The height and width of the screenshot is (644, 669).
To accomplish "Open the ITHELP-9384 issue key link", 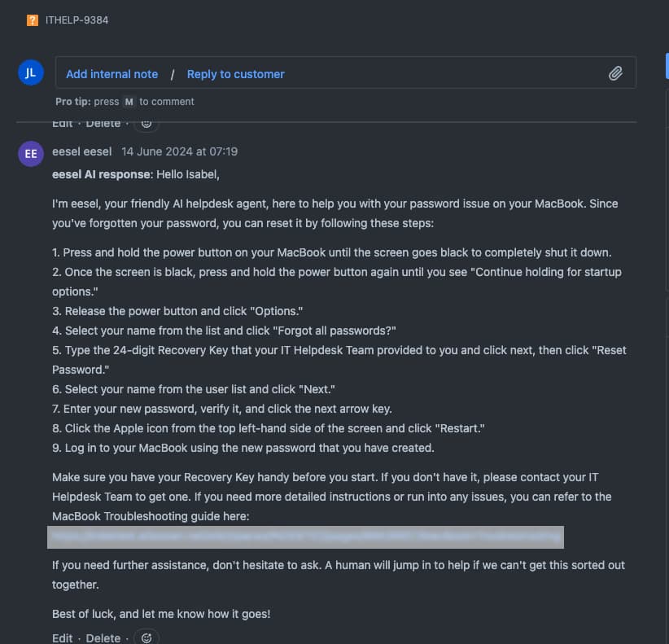I will pos(77,20).
